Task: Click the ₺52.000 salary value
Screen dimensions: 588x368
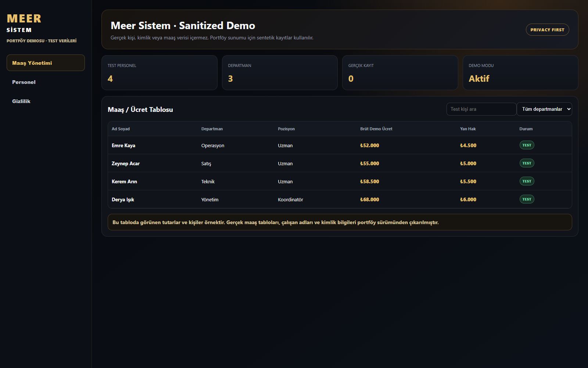Action: [370, 145]
